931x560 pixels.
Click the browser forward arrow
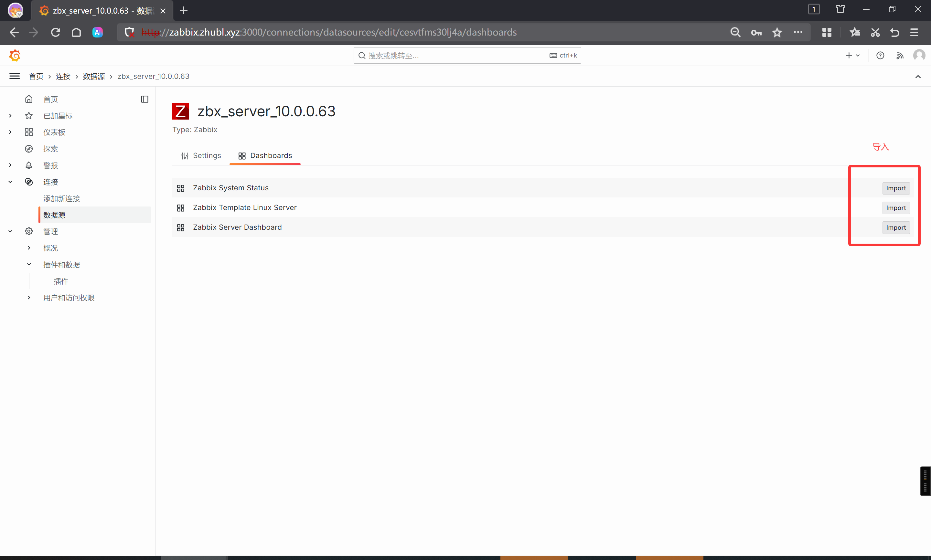tap(34, 32)
